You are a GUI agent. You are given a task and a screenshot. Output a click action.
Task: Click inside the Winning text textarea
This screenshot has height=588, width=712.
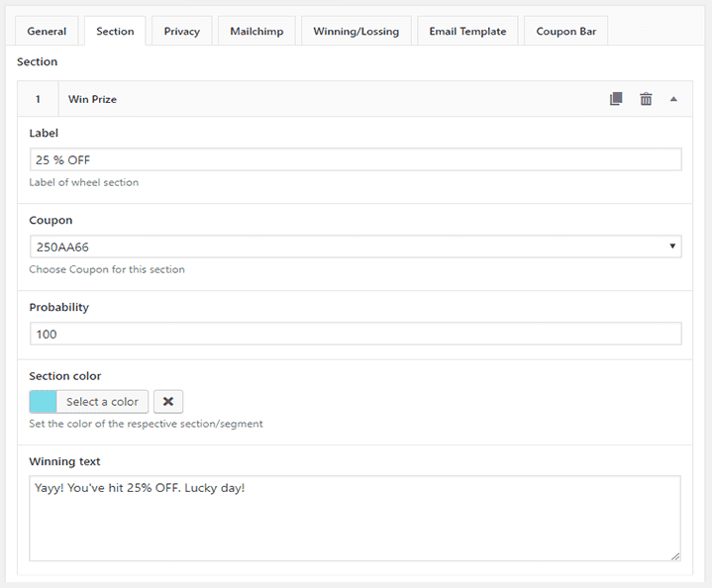pyautogui.click(x=355, y=519)
